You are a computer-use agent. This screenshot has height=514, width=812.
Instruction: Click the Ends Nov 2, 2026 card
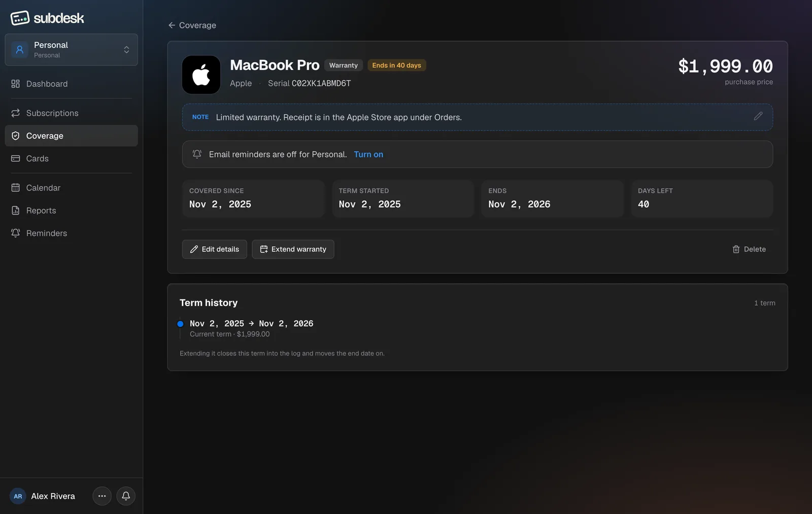click(552, 199)
